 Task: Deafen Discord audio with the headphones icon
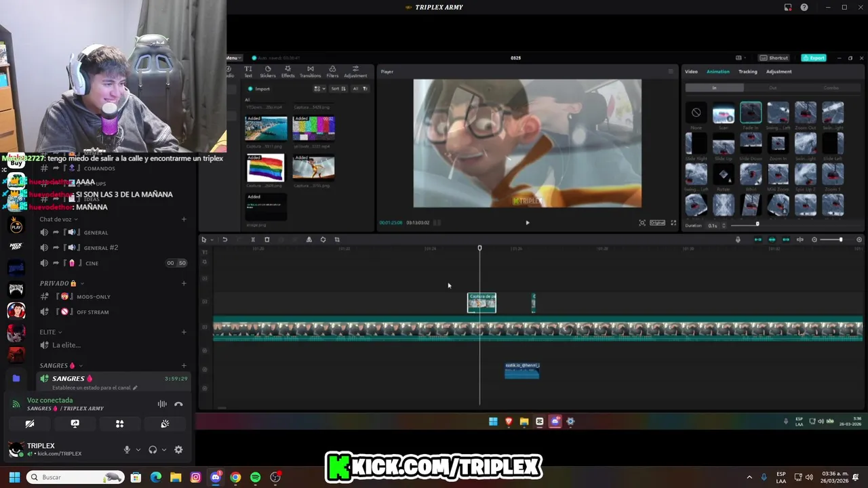(x=153, y=449)
